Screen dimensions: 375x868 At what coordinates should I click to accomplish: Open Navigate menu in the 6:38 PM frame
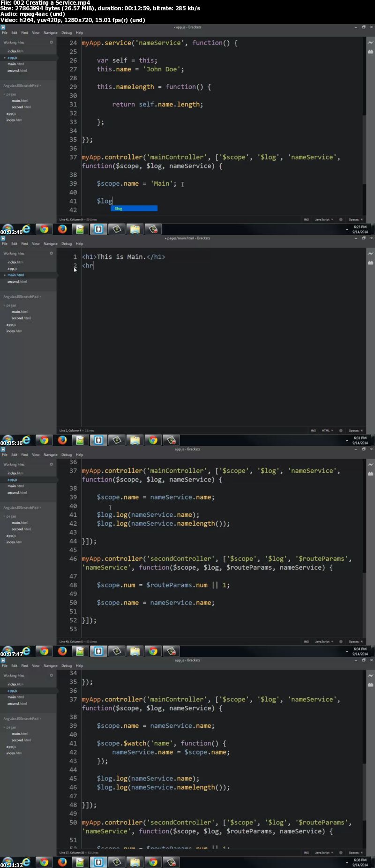click(x=51, y=666)
